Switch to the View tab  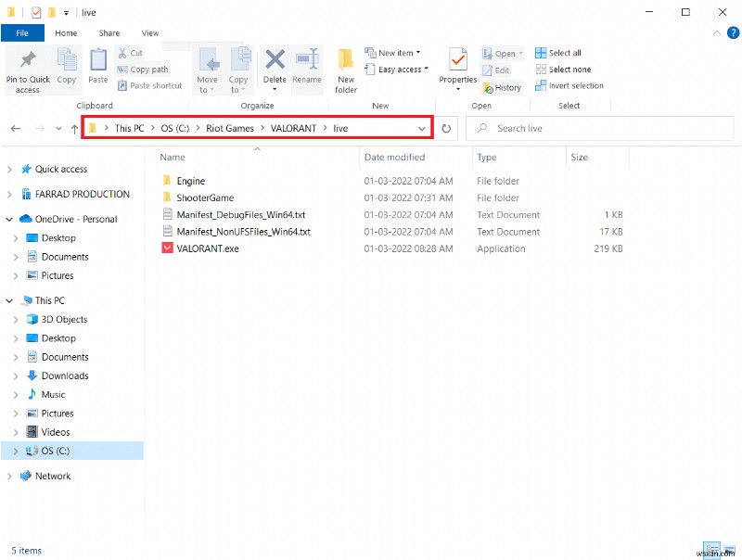click(150, 32)
